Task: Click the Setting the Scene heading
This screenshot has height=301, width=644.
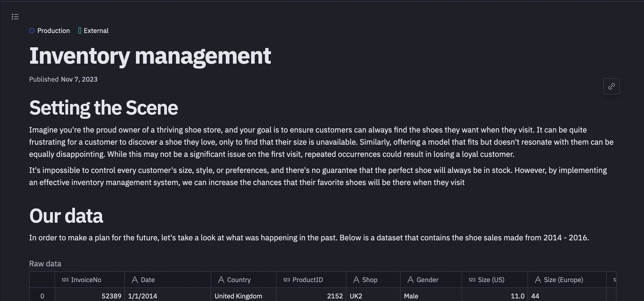Action: point(103,108)
